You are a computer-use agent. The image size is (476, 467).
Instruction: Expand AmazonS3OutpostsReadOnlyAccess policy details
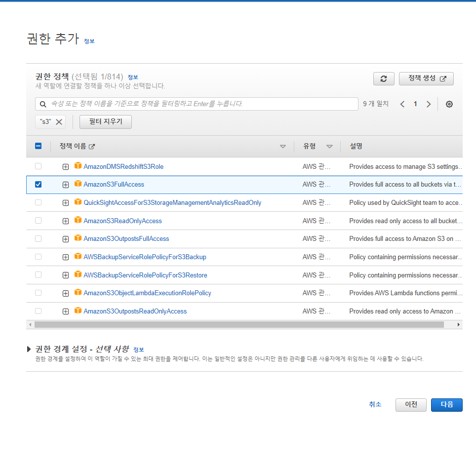(66, 311)
